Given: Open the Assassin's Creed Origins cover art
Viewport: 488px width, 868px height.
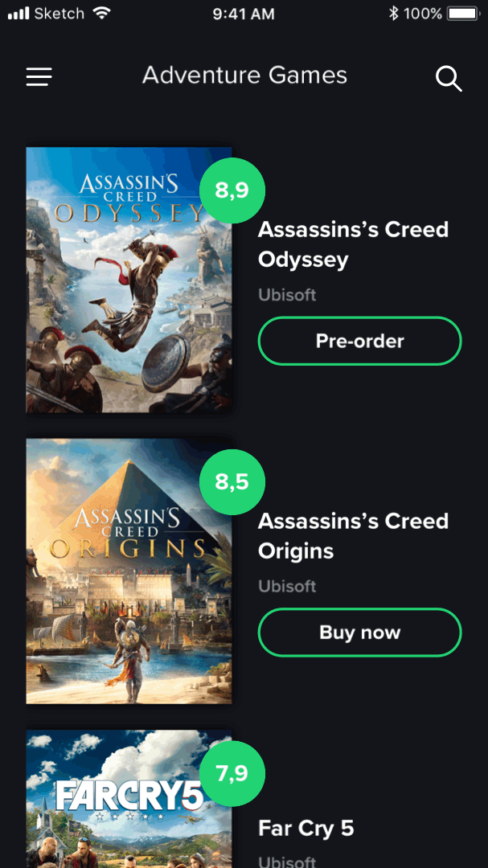Looking at the screenshot, I should point(129,571).
